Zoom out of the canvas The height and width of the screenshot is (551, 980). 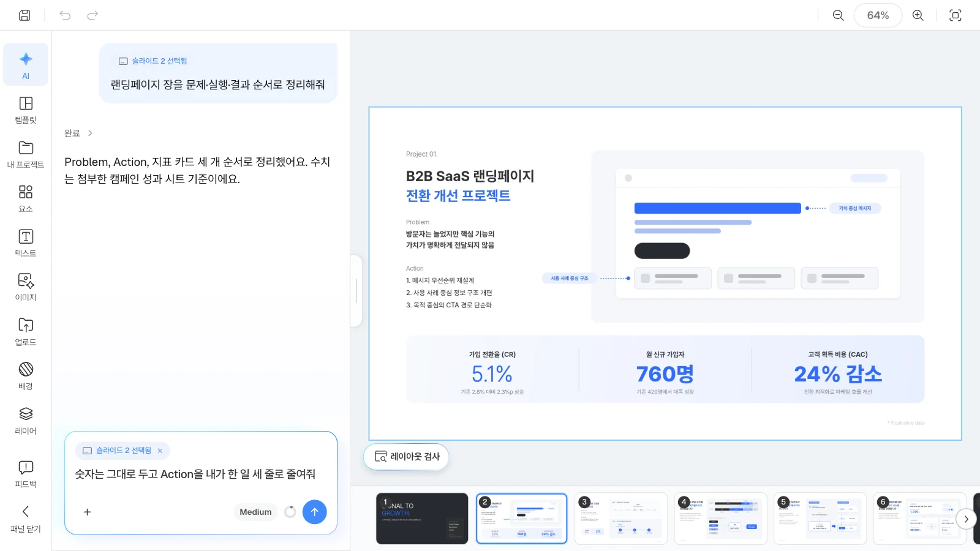click(839, 15)
